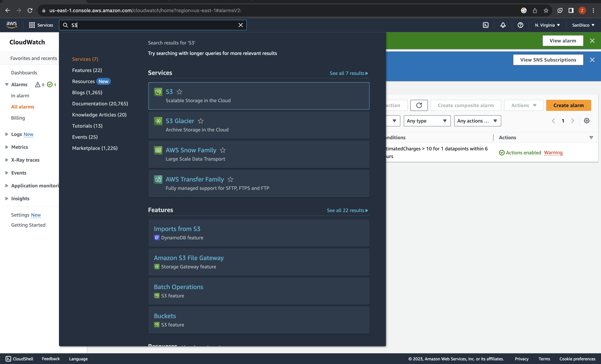
Task: Open the help question mark icon
Action: 520,25
